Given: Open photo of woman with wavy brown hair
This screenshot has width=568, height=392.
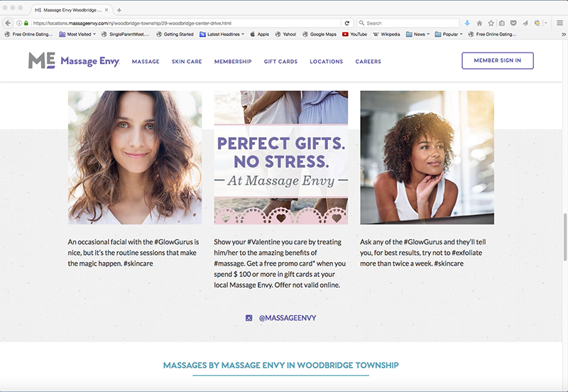Looking at the screenshot, I should click(x=135, y=158).
